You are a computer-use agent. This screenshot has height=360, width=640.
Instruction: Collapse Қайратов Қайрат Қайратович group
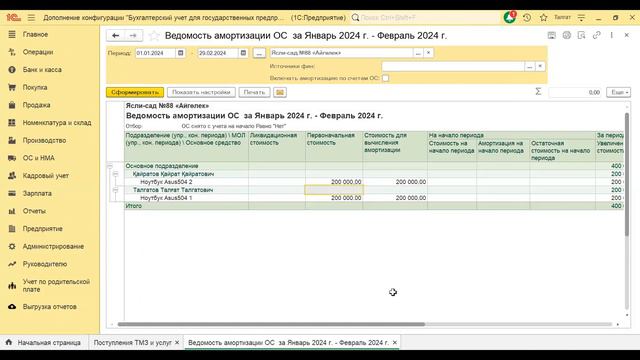coord(116,174)
